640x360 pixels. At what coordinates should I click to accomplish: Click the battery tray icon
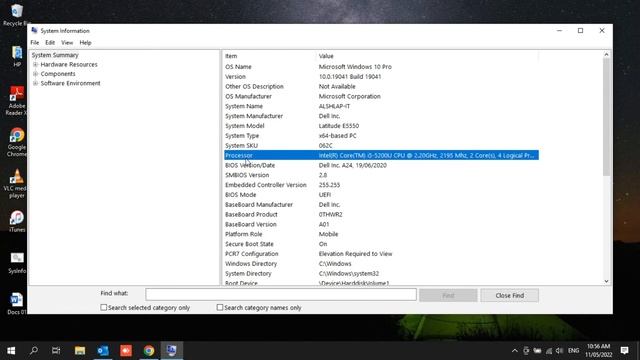coord(538,351)
